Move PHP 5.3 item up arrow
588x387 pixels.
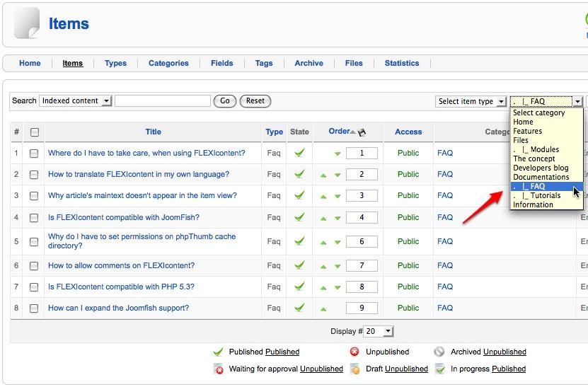tap(323, 288)
